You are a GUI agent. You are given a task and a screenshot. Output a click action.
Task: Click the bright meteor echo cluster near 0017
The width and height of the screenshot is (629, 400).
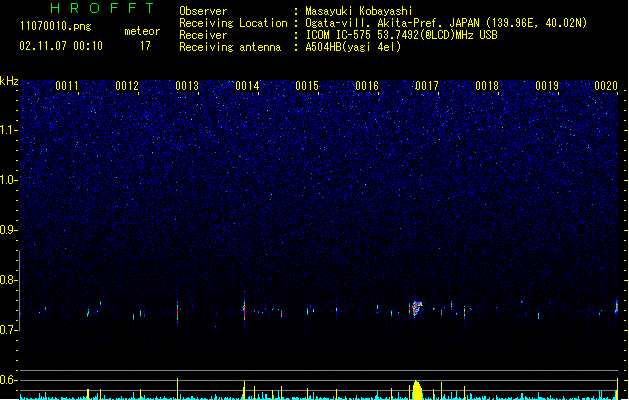(417, 309)
